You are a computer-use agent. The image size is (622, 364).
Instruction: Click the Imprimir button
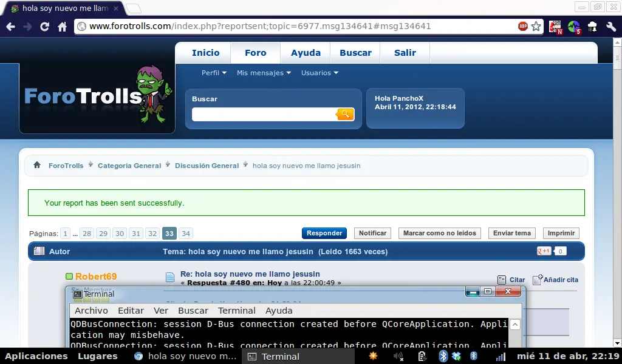coord(561,234)
